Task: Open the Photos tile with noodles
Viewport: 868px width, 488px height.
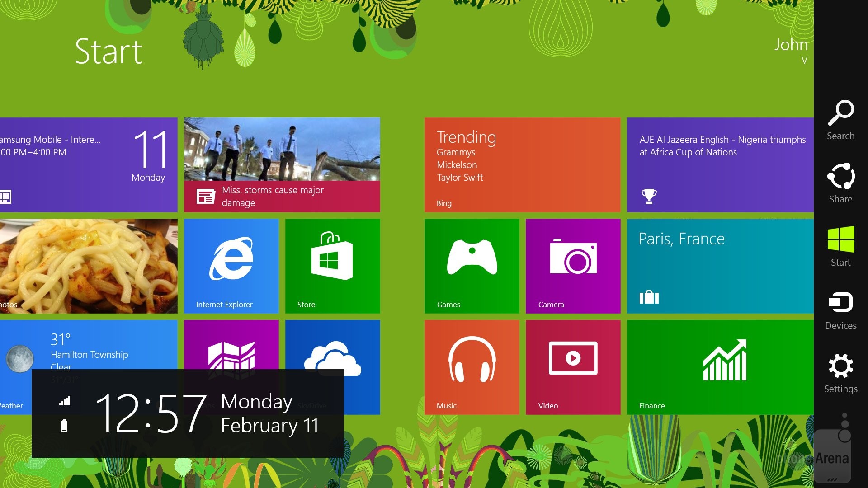Action: (x=89, y=266)
